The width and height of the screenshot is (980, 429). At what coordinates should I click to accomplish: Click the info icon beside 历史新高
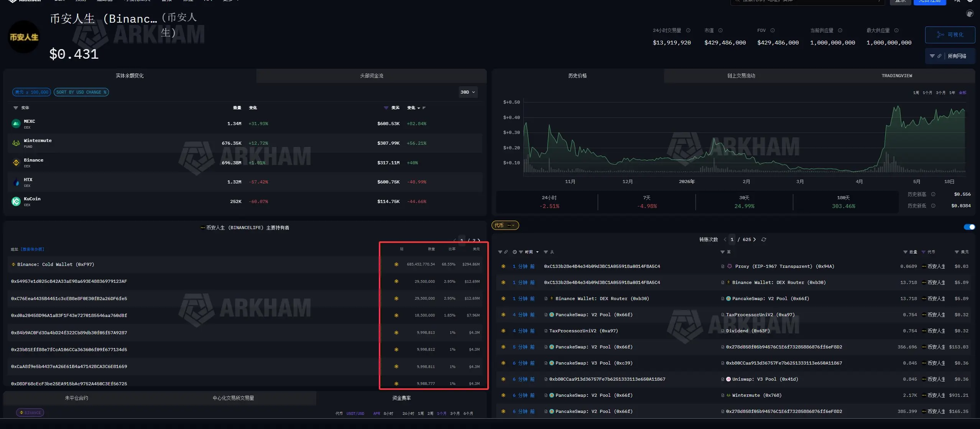tap(933, 194)
